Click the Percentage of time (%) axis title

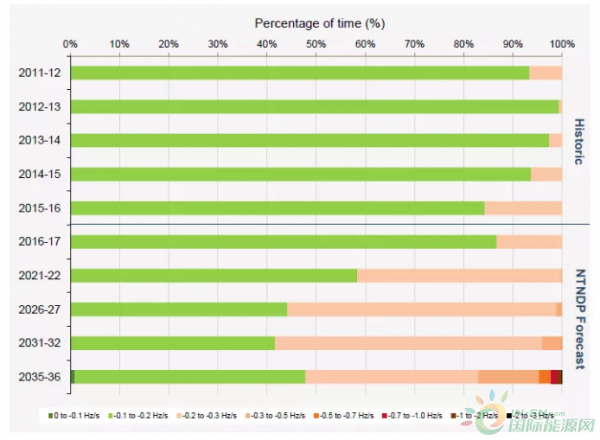click(320, 21)
